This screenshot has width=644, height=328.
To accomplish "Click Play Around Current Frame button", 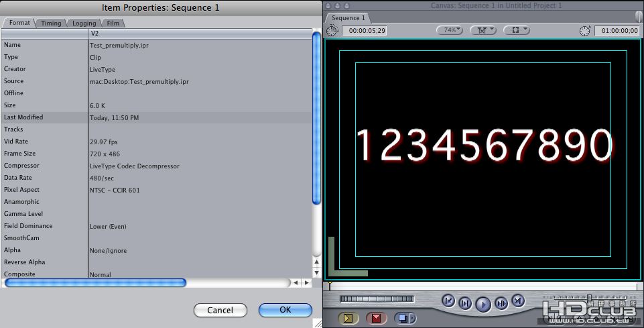I will (x=501, y=304).
